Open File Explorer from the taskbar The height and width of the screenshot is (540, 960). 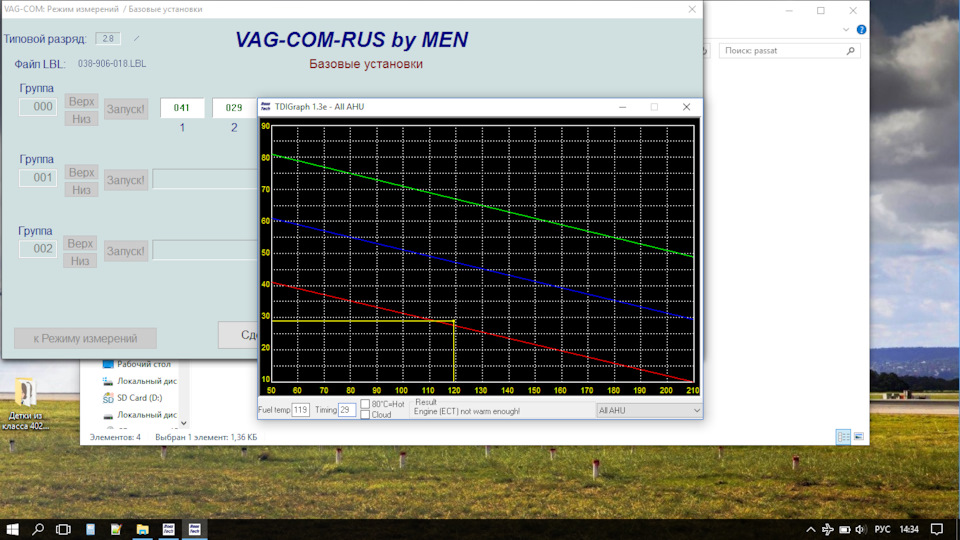pos(143,529)
